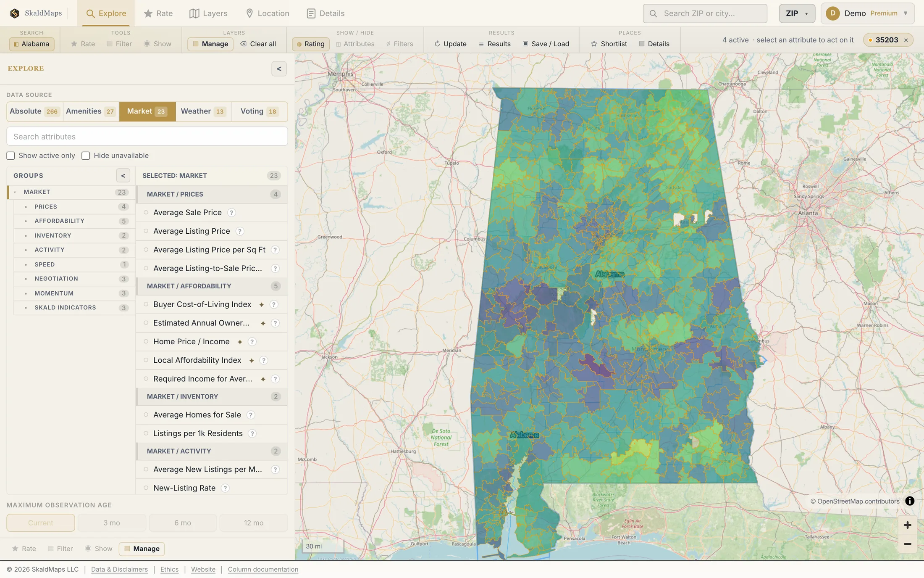This screenshot has width=924, height=578.
Task: Open help for Average Listing Price
Action: click(239, 231)
